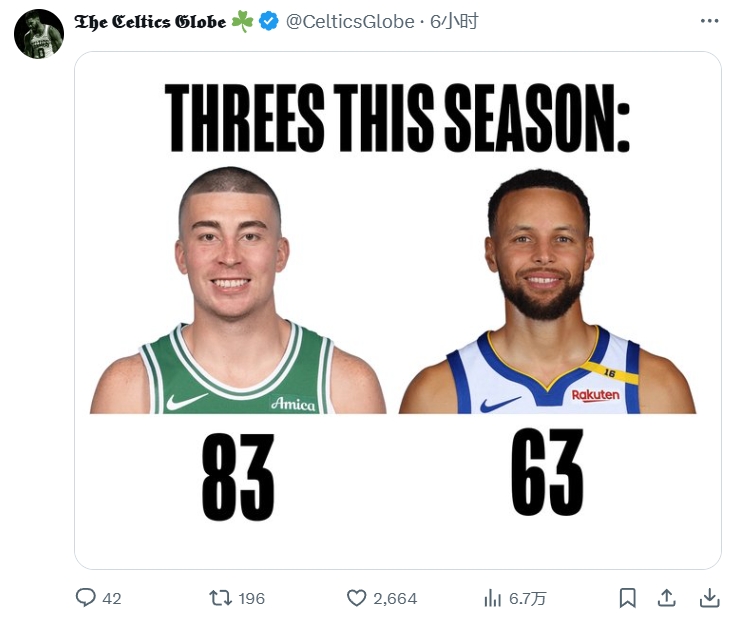Click The Celtics Globe account name
This screenshot has height=618, width=735.
[150, 21]
